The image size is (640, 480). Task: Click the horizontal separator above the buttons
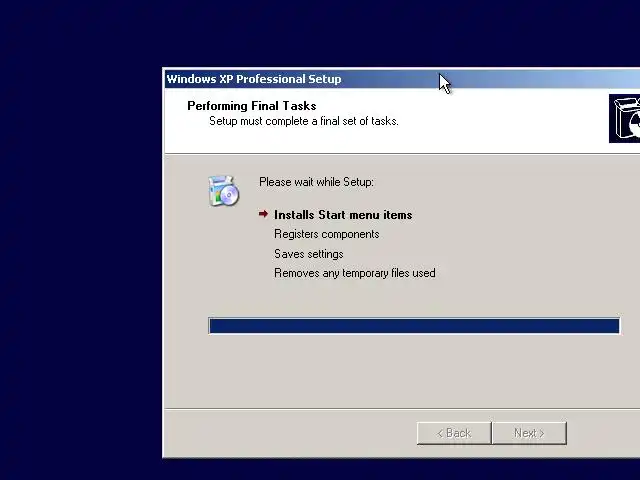(x=402, y=408)
